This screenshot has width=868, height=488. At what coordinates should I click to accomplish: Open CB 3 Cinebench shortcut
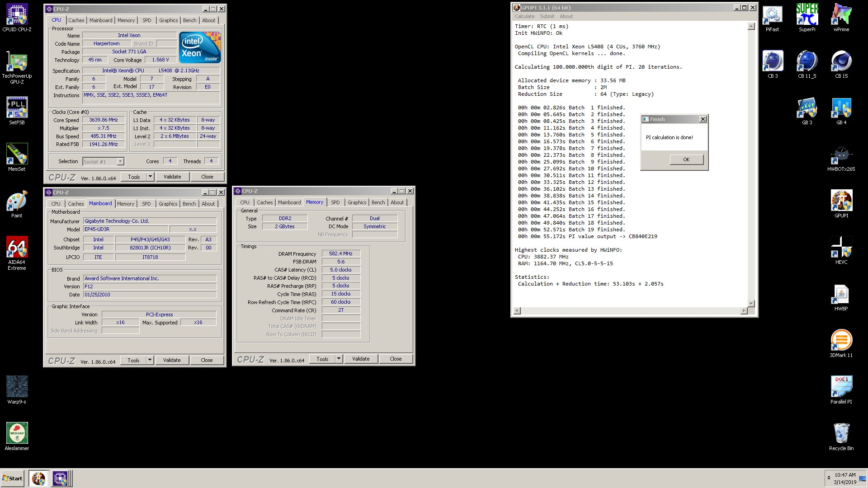(773, 65)
